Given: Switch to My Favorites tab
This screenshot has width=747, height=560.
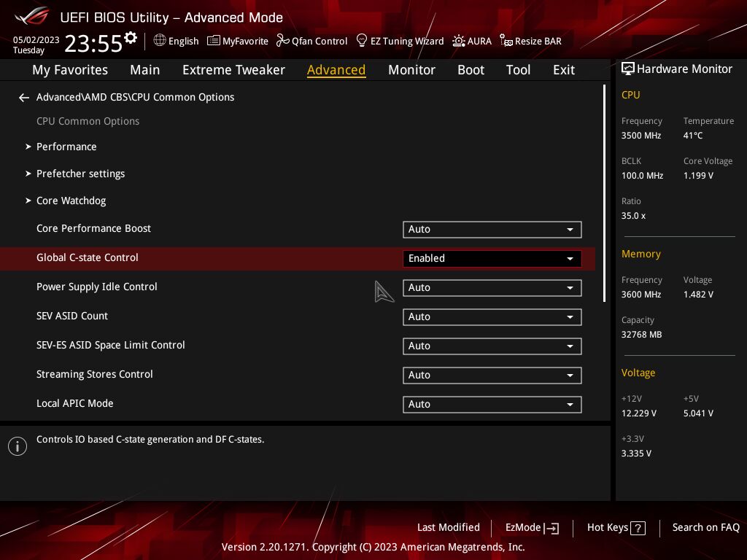Looking at the screenshot, I should pos(70,70).
